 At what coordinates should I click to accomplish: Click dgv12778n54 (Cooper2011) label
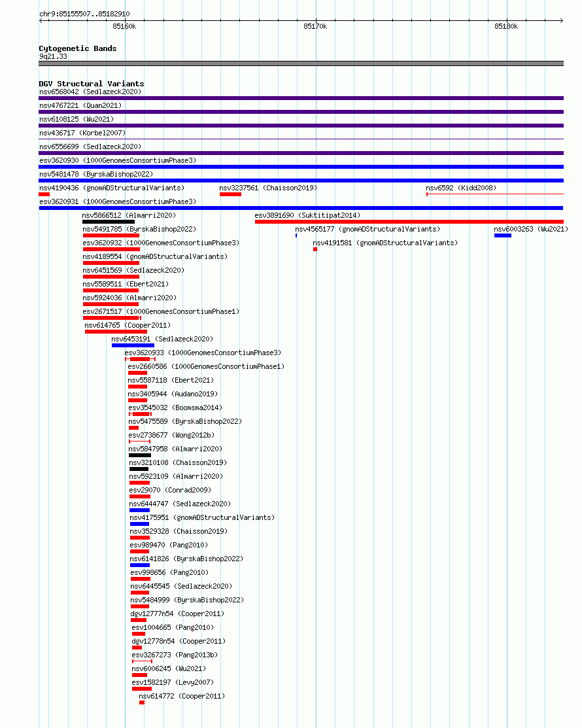pos(179,641)
